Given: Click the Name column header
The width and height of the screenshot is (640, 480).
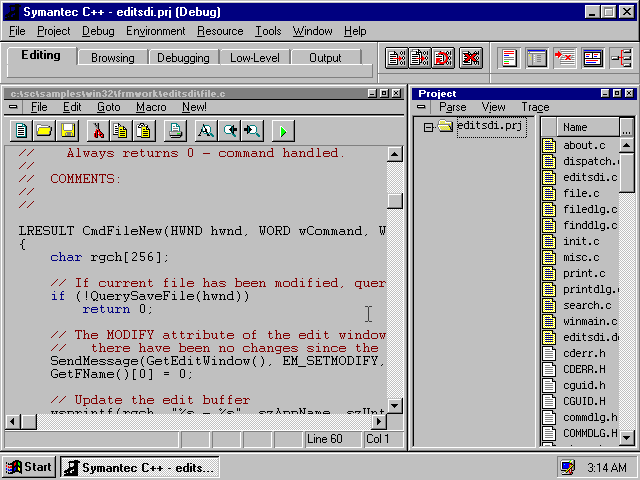Looking at the screenshot, I should coord(588,127).
